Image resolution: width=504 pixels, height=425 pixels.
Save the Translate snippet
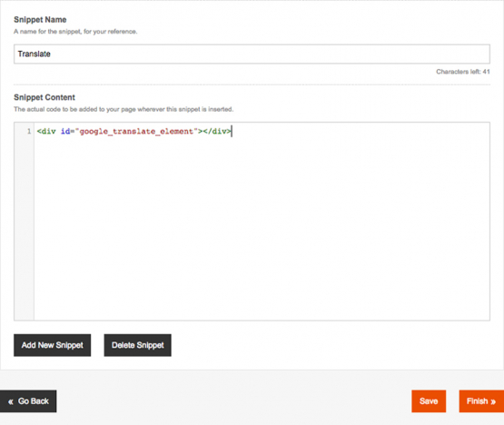pyautogui.click(x=429, y=401)
